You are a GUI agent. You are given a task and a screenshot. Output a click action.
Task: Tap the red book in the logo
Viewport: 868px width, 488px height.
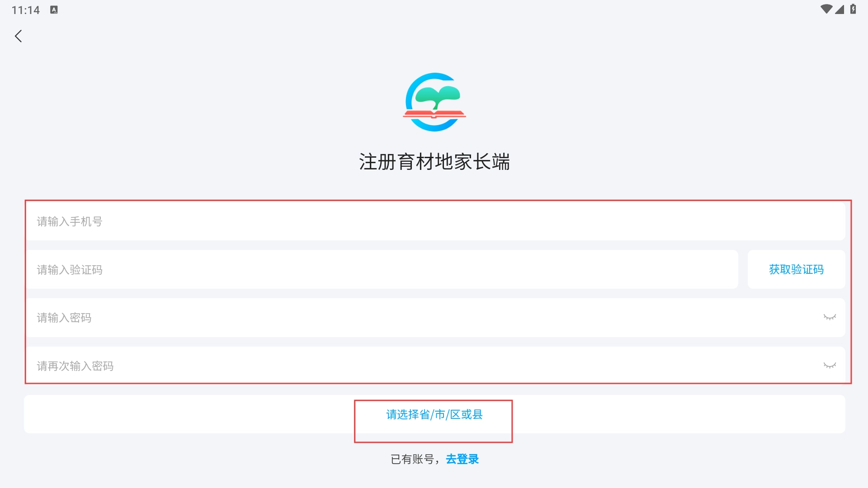[434, 114]
